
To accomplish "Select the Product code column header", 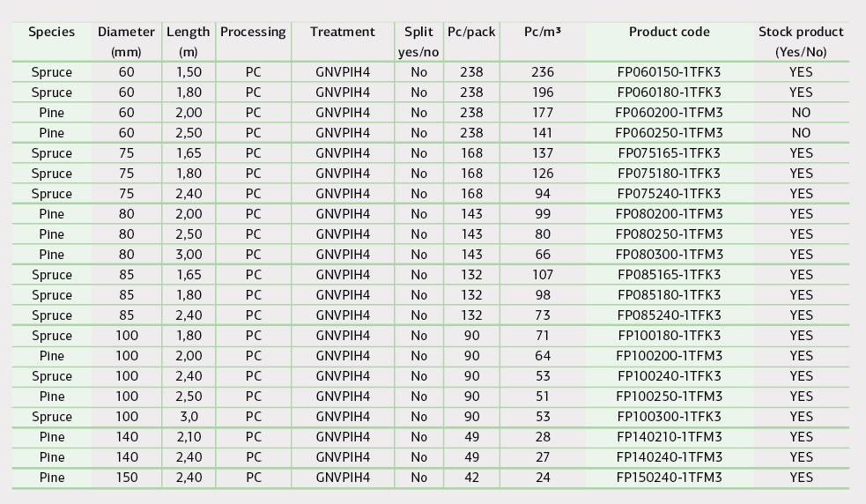I will tap(670, 32).
